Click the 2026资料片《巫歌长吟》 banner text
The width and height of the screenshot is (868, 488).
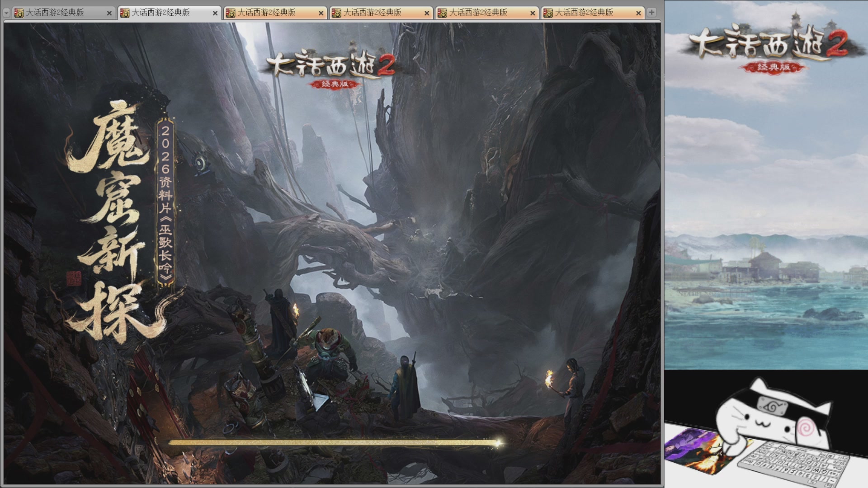tap(165, 203)
